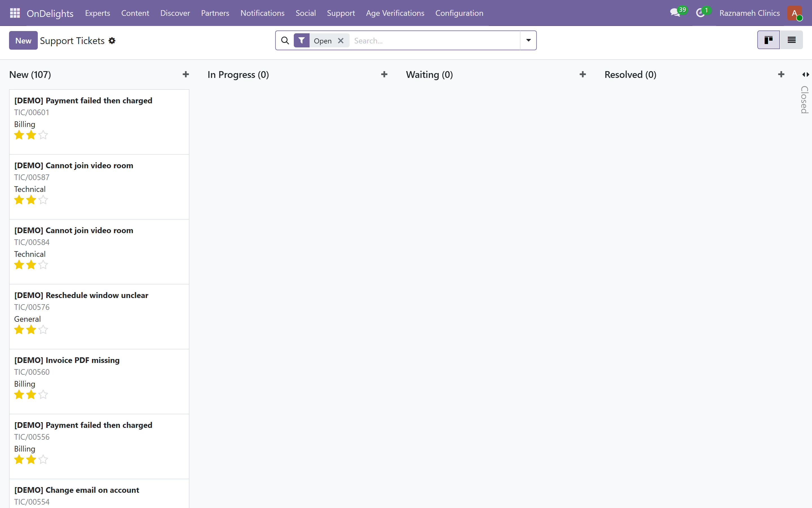Screen dimensions: 812x508
Task: Set first star on TIC/00556
Action: coord(19,459)
